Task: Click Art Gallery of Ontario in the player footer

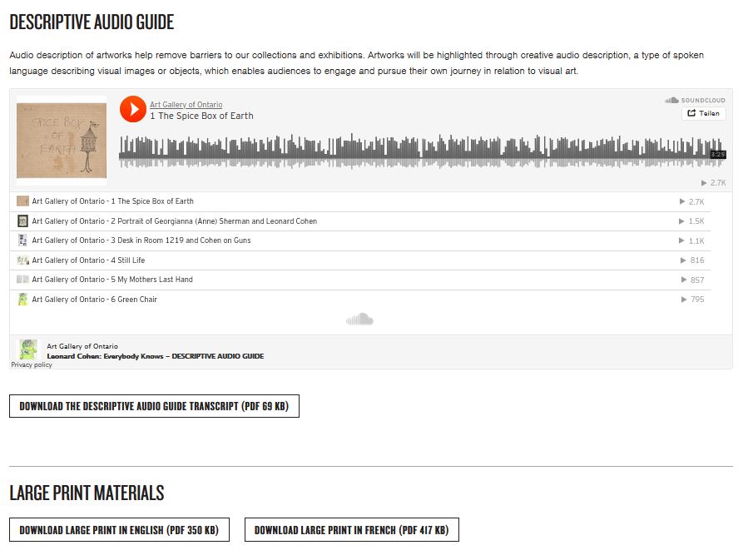Action: [x=82, y=346]
